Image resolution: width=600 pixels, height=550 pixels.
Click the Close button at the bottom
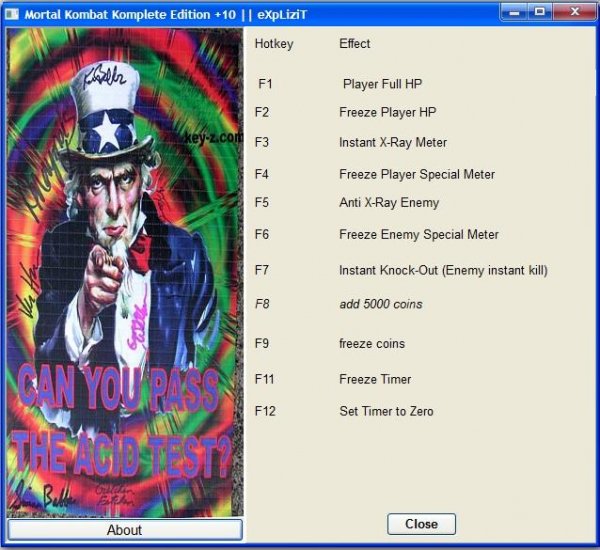421,524
